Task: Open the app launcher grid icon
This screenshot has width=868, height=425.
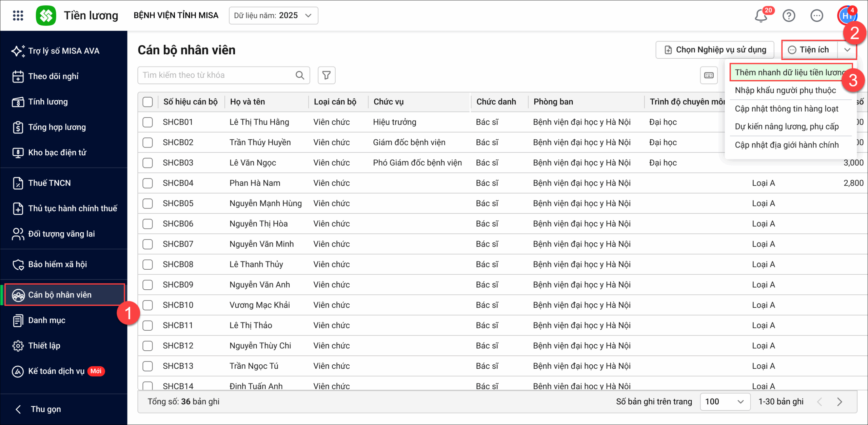Action: click(x=18, y=16)
